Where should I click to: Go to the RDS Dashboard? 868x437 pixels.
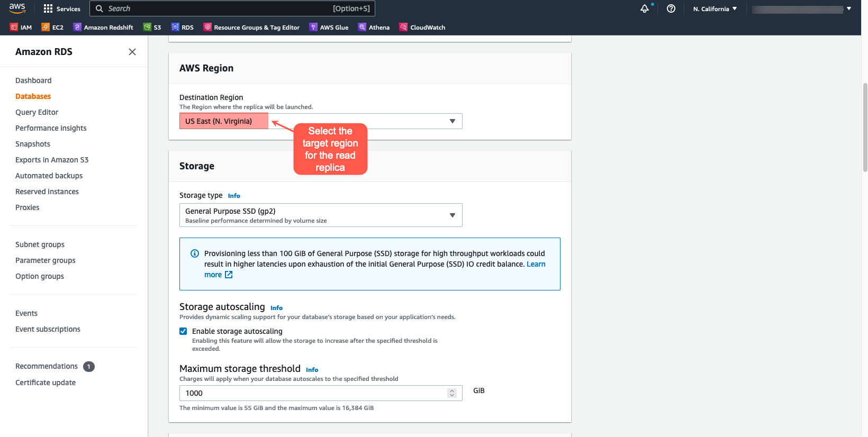point(33,80)
